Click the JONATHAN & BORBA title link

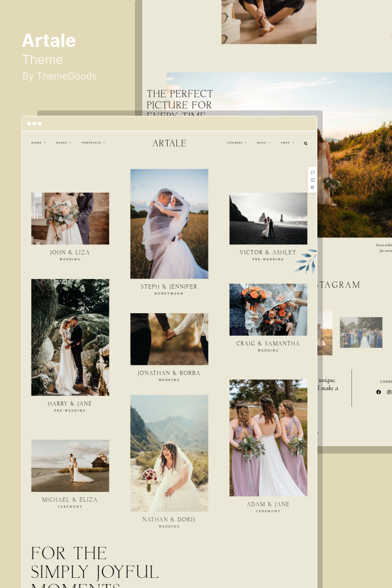click(x=169, y=373)
